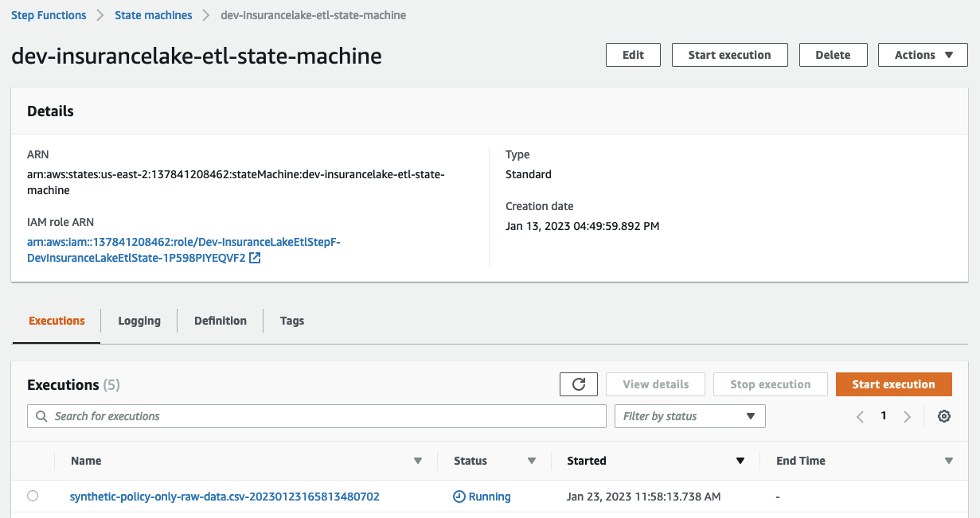Open table preferences with the gear icon
980x518 pixels.
(944, 415)
